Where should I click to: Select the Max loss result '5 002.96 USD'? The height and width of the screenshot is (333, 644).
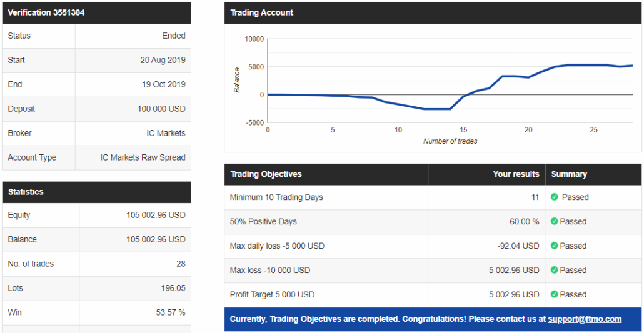[x=514, y=270]
